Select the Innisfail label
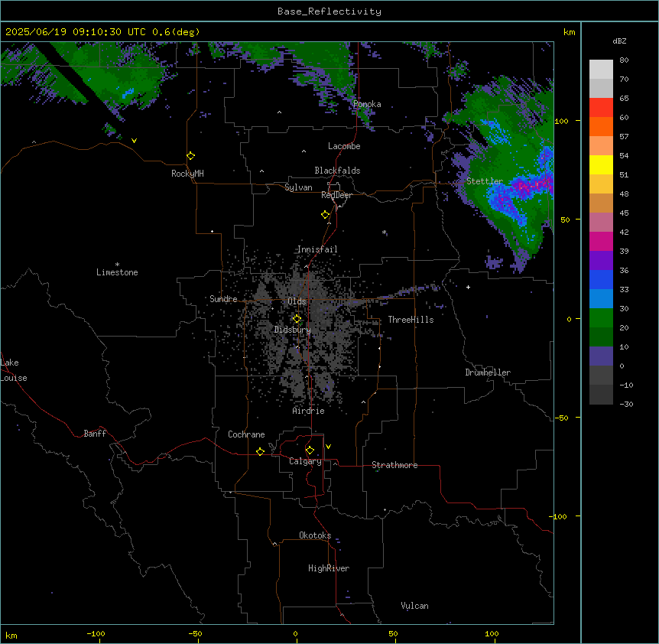 317,249
